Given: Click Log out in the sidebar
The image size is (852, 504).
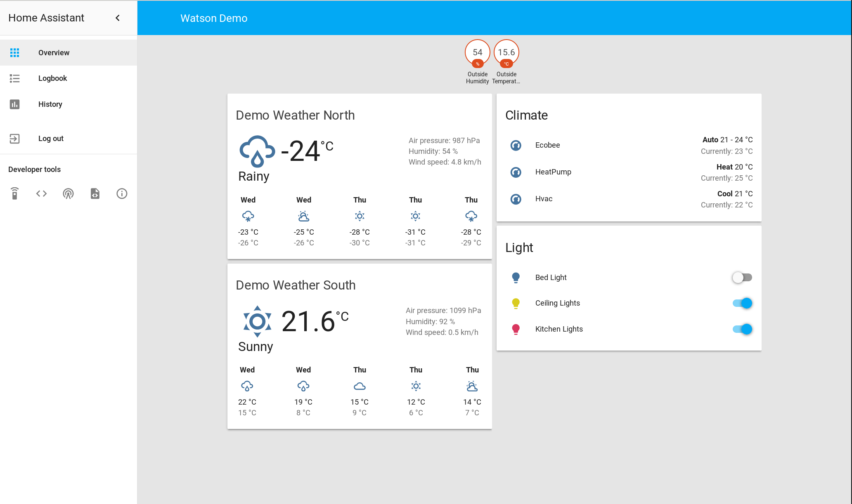Looking at the screenshot, I should (x=51, y=139).
